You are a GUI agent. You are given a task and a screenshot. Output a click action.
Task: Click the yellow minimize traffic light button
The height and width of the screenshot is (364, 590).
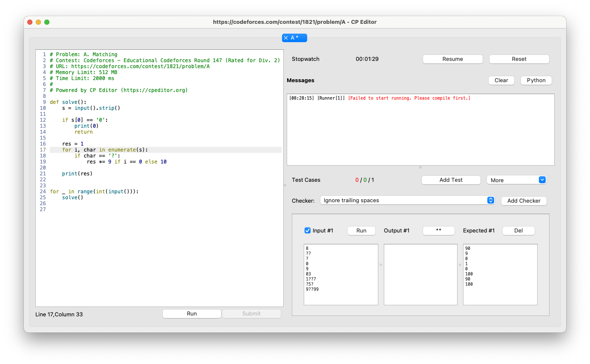[x=38, y=22]
